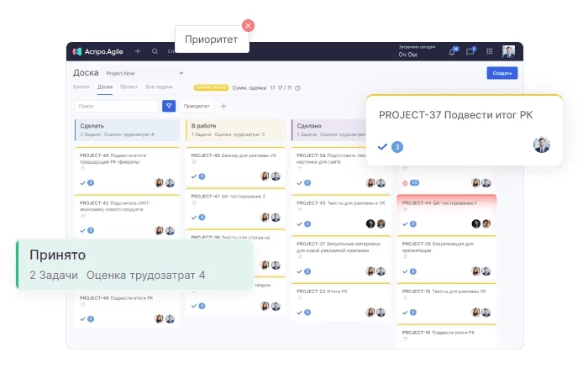Add a filter with the plus next to Приоритет
The image size is (588, 383).
click(223, 106)
